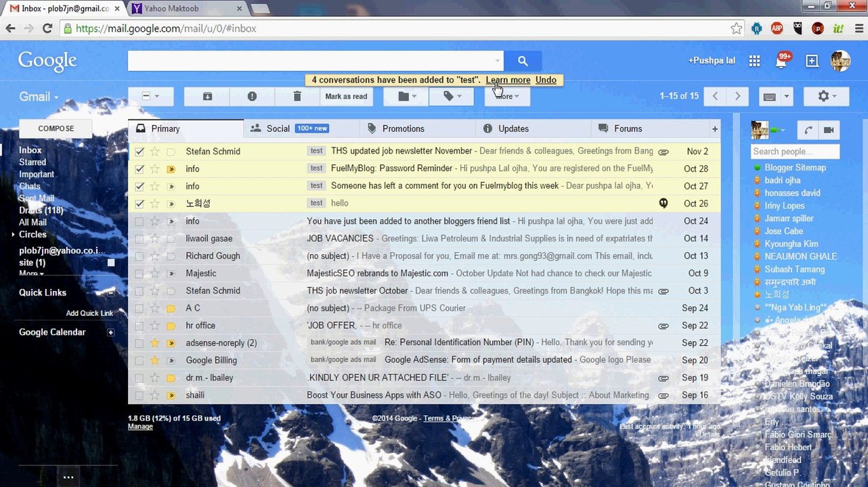Uncheck the Stefan Schmid Nov 2 email
Image resolution: width=868 pixels, height=487 pixels.
139,152
